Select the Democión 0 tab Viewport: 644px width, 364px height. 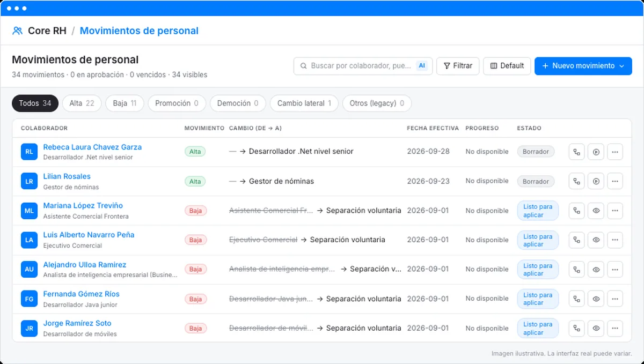click(x=238, y=103)
